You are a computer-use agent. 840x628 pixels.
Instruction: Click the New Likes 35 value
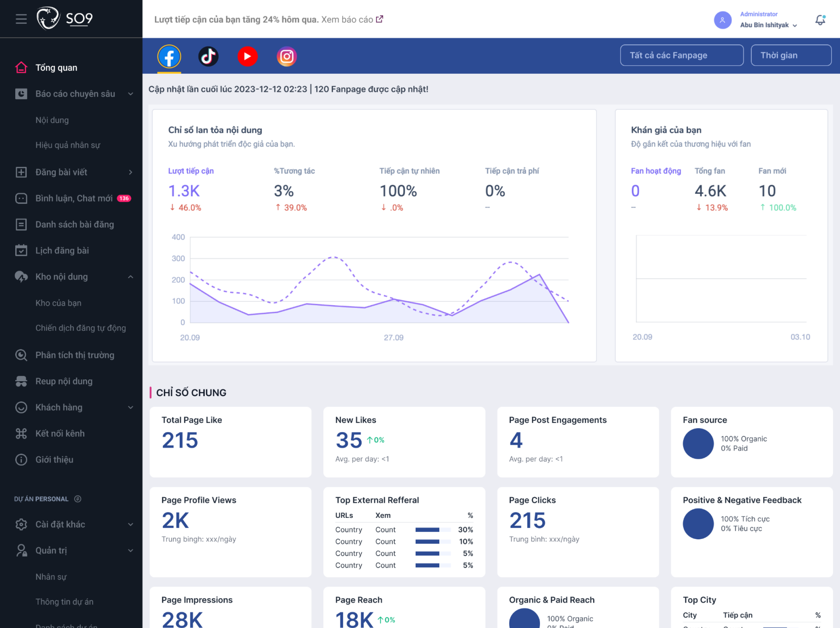click(349, 440)
